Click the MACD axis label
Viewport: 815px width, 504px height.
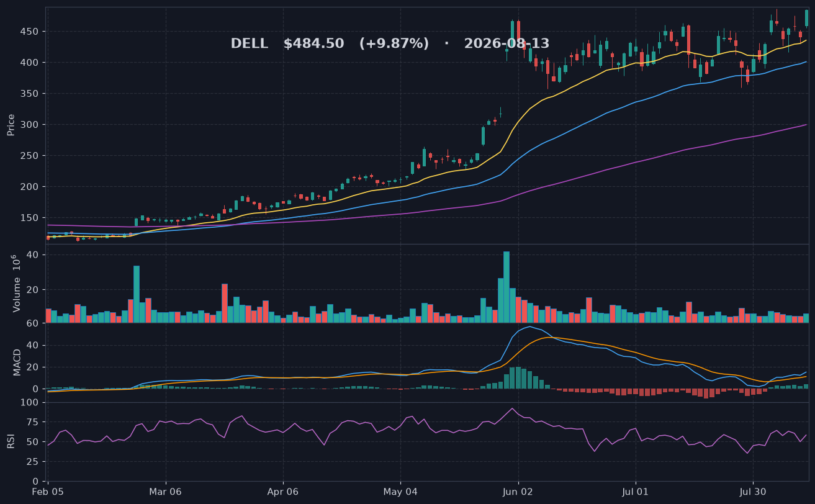tap(17, 362)
